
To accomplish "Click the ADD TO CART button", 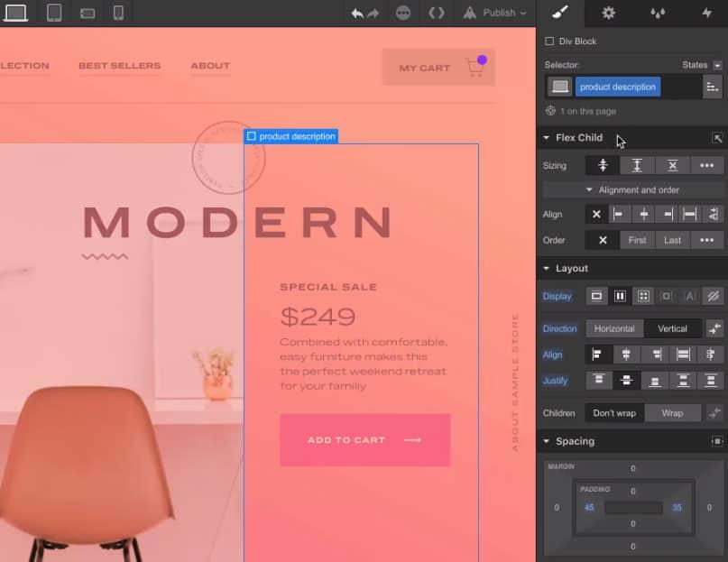I will (365, 440).
